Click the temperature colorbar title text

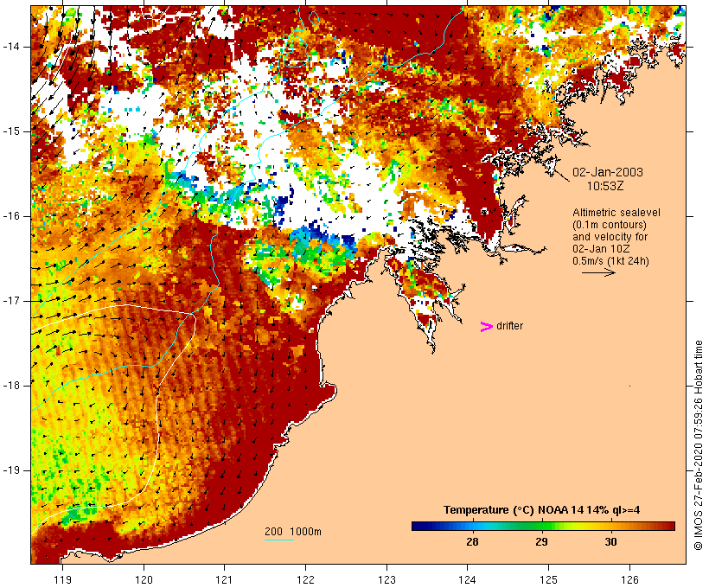point(542,510)
